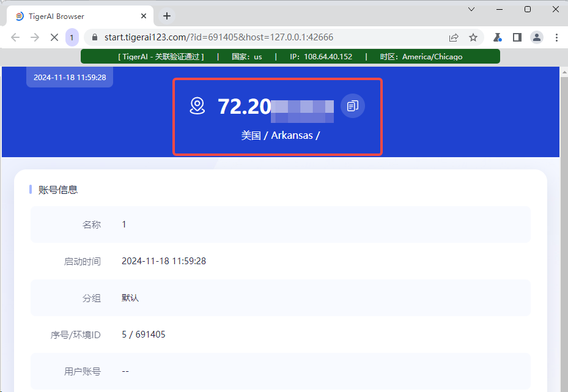Click the 名称 label

click(91, 224)
